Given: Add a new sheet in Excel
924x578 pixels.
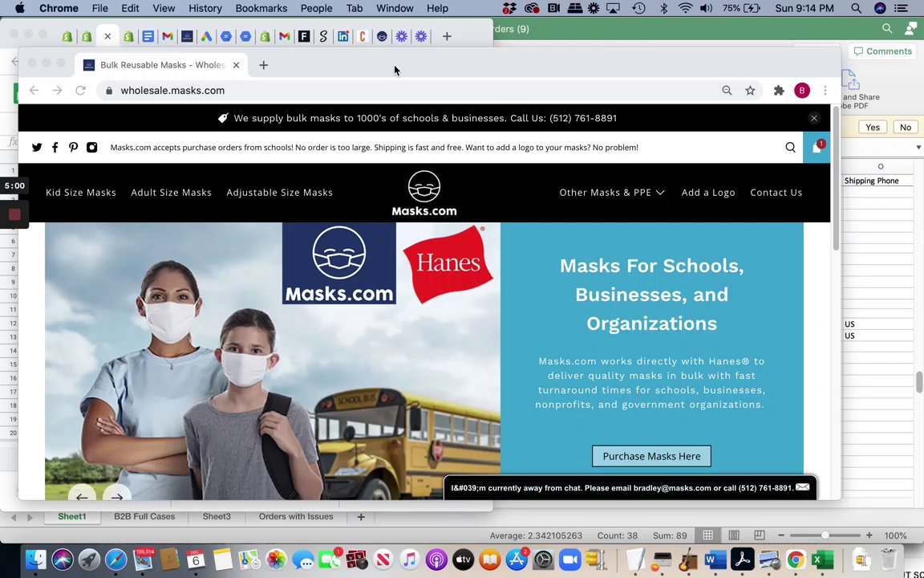Looking at the screenshot, I should pyautogui.click(x=361, y=517).
